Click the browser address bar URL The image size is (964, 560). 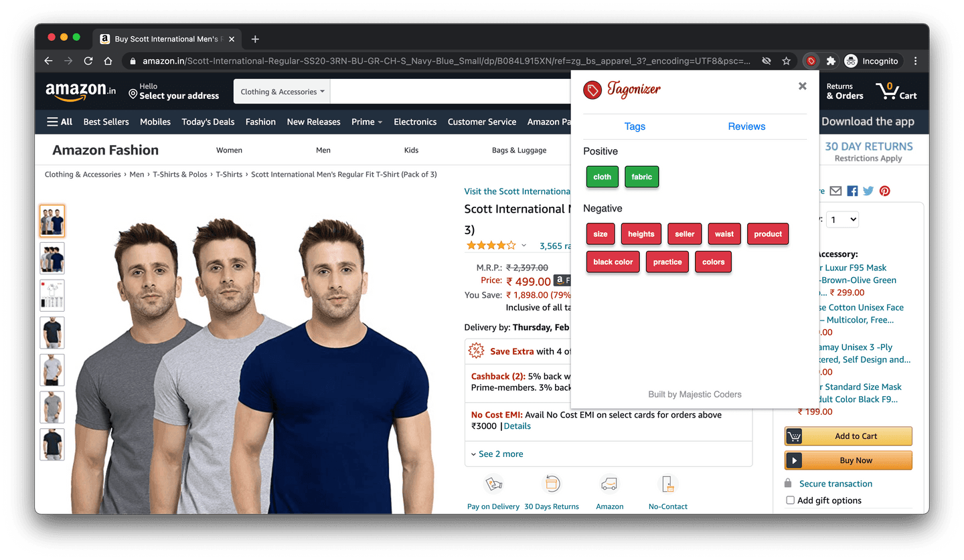point(446,61)
